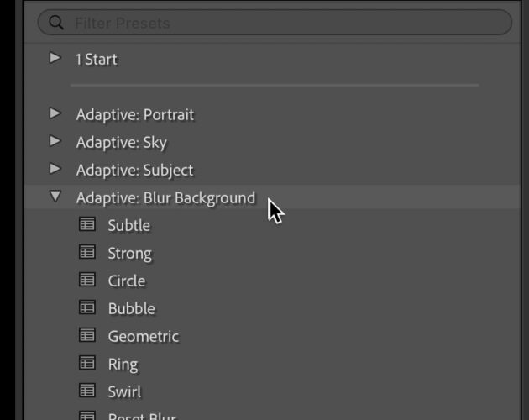The image size is (529, 420).
Task: Click the Strong preset icon
Action: point(87,252)
